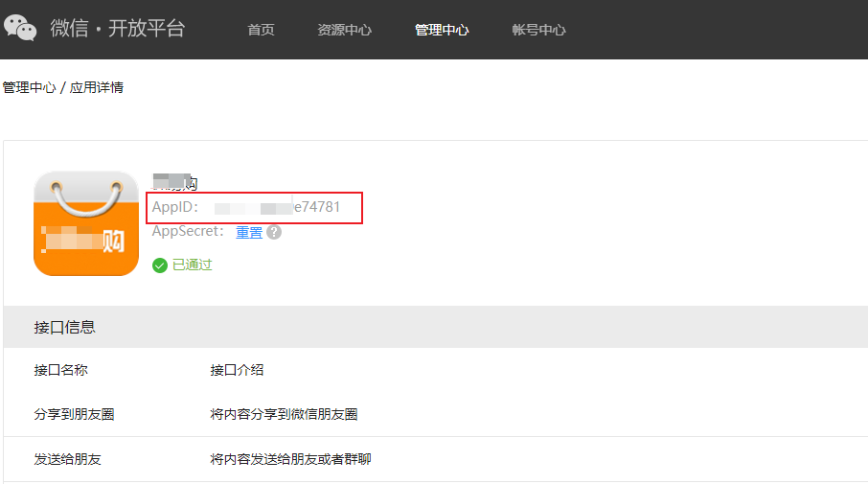
Task: Open the 资源中心 navigation item
Action: pos(344,30)
